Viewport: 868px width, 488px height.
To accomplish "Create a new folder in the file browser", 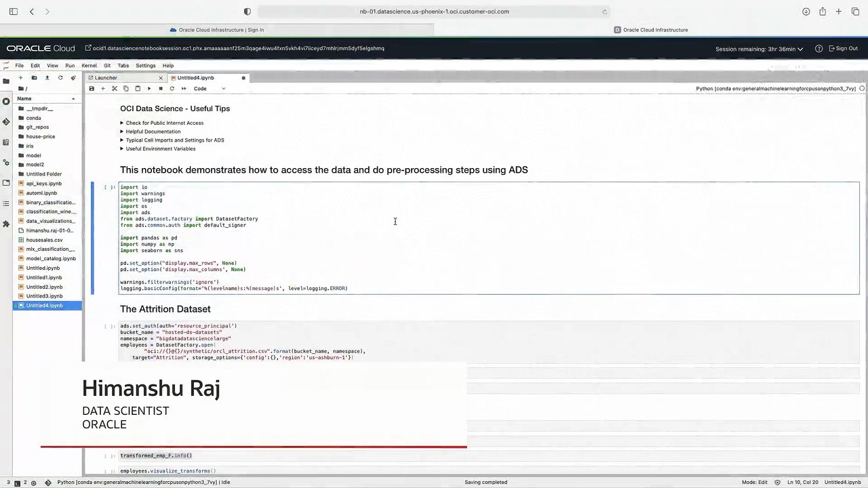I will pyautogui.click(x=34, y=78).
